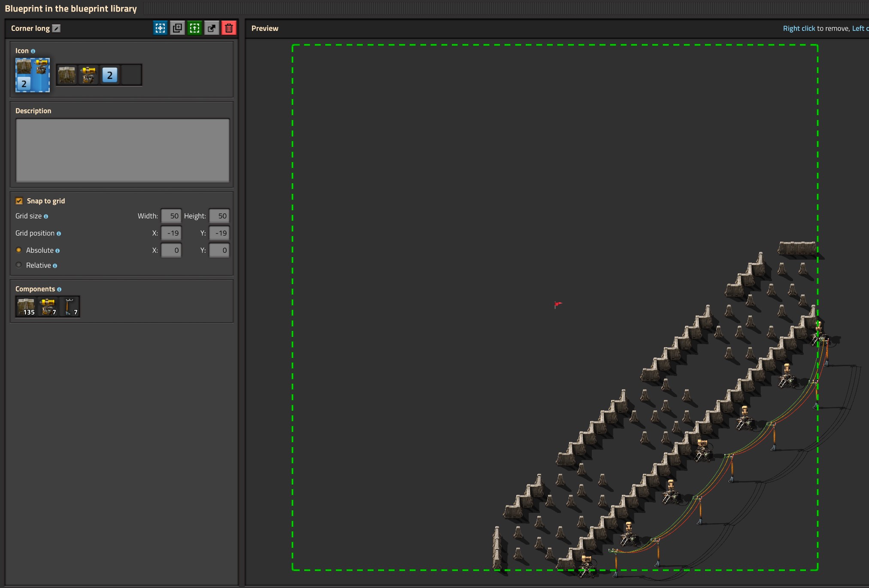
Task: Click the Absolute info icon
Action: [58, 251]
